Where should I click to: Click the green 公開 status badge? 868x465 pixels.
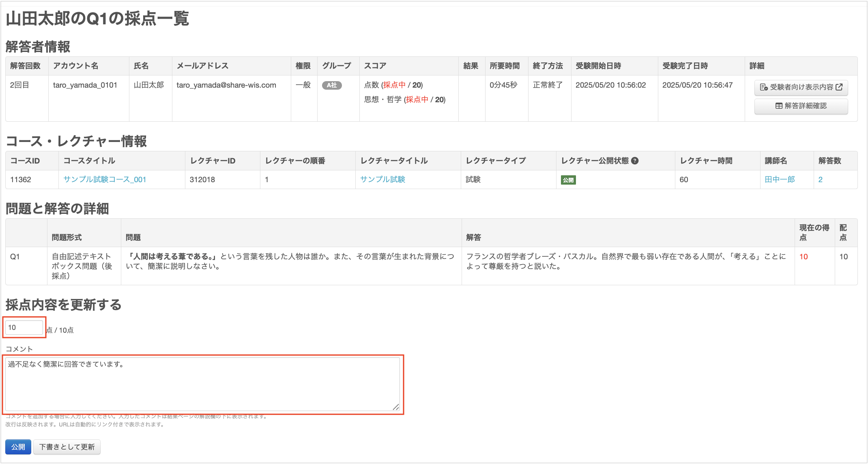[568, 180]
